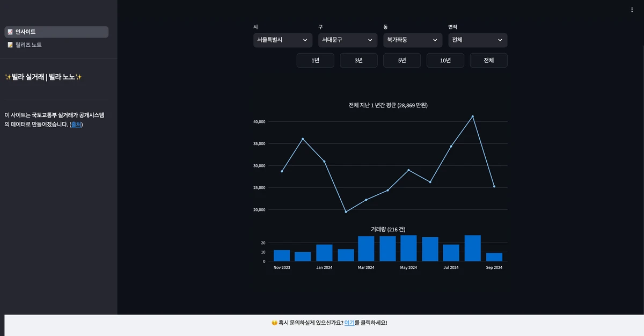The height and width of the screenshot is (336, 644).
Task: Click the Jan 2024 volume bar
Action: [x=324, y=253]
